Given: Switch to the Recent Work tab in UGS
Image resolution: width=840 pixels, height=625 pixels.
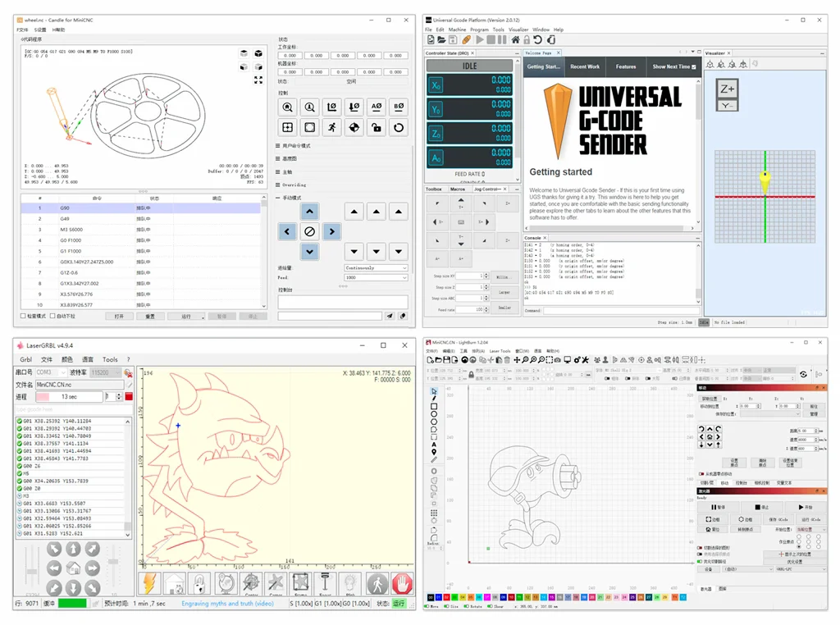Looking at the screenshot, I should (585, 67).
